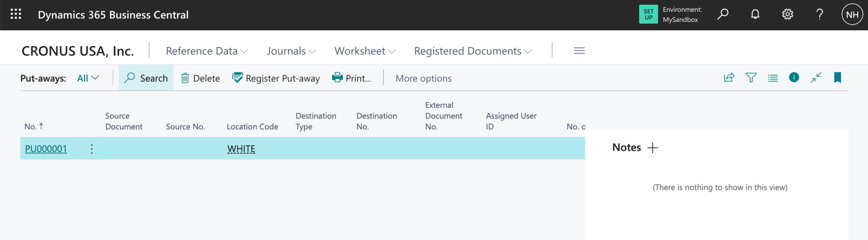Toggle the filter pane funnel icon
The width and height of the screenshot is (868, 240).
751,77
